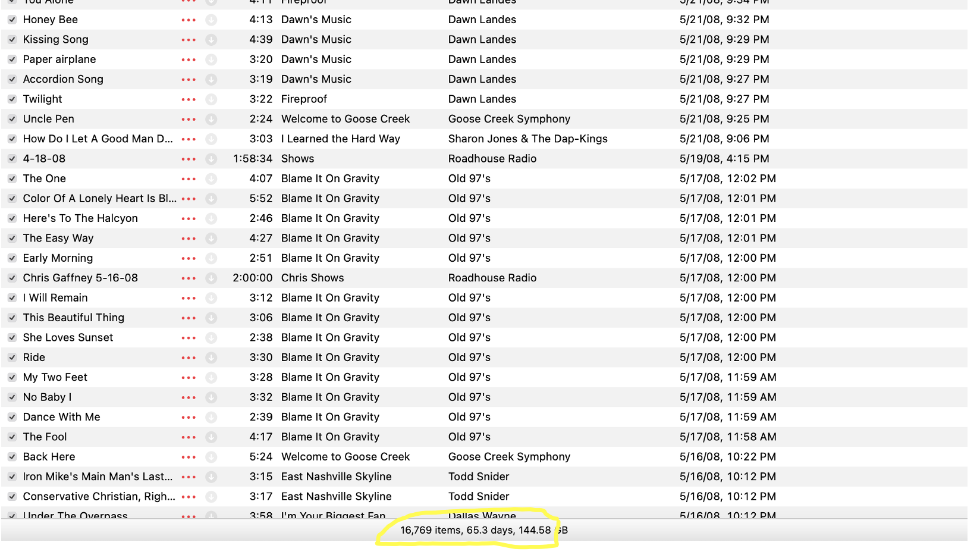Download Here's To The Halcyon
Image resolution: width=980 pixels, height=558 pixels.
(211, 218)
